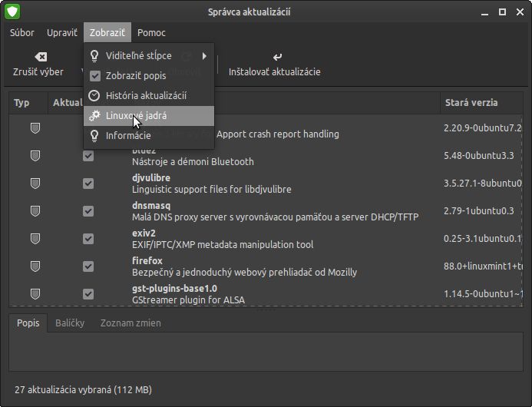
Task: Sort by the Stará verzia column header
Action: point(471,102)
